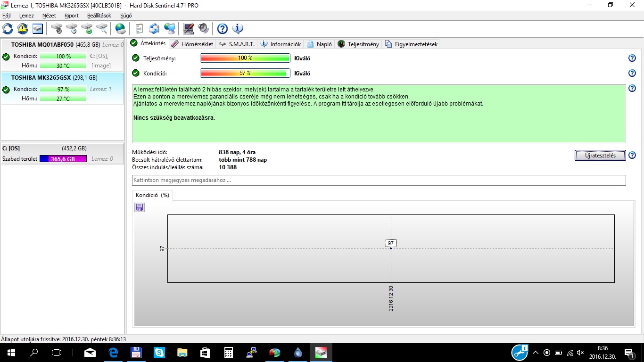This screenshot has width=644, height=362.
Task: Click help icon next to Teljesítmény row
Action: (632, 58)
